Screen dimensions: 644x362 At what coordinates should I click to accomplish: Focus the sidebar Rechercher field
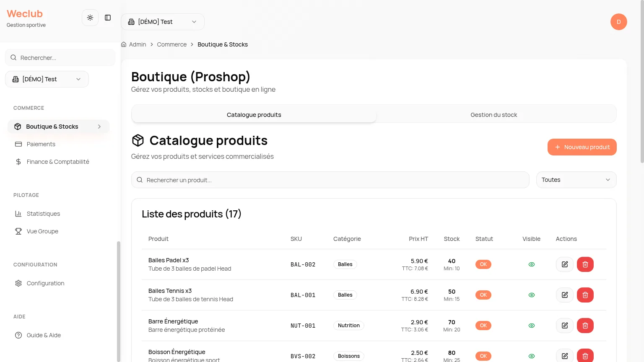point(60,57)
